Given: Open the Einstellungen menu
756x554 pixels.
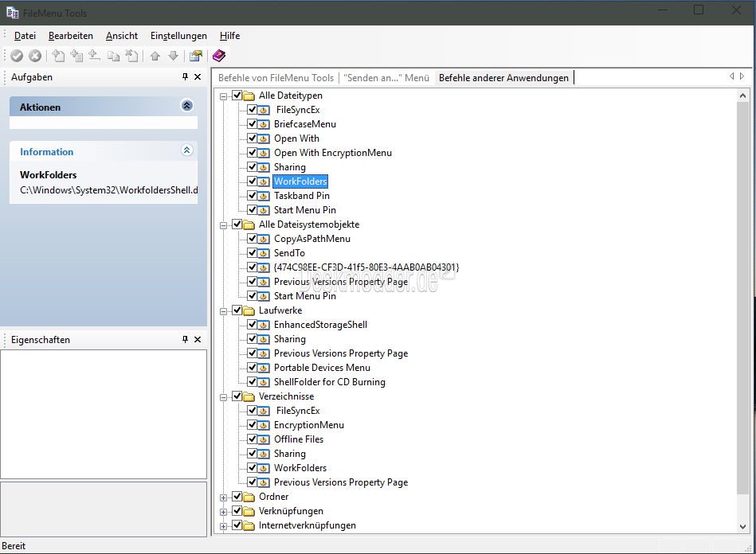Looking at the screenshot, I should [178, 36].
